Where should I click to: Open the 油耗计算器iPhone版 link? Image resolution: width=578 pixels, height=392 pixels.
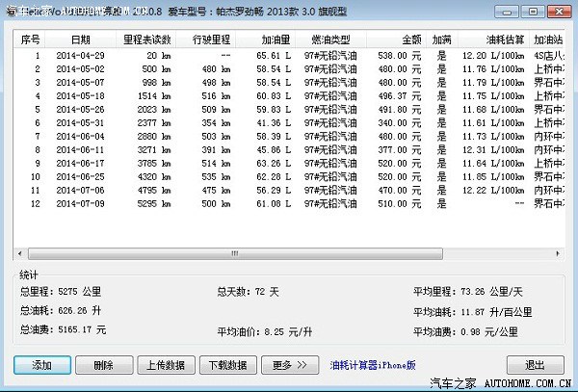[372, 365]
